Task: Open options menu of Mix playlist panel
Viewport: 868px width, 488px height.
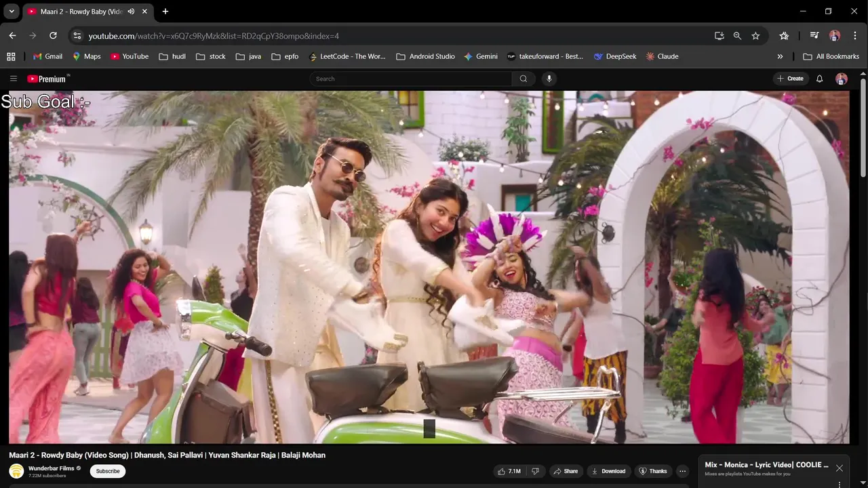Action: pos(840,485)
